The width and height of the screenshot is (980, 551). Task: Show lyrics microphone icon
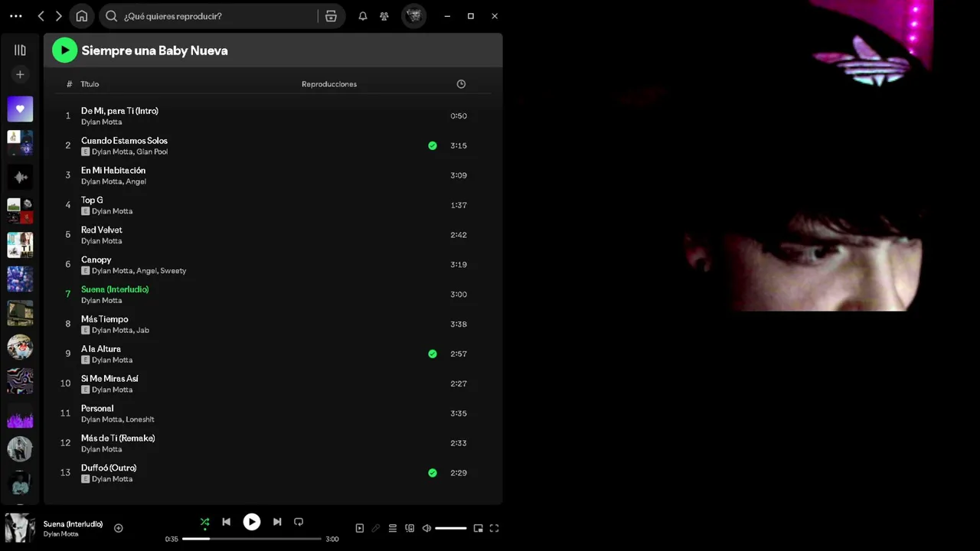point(376,528)
